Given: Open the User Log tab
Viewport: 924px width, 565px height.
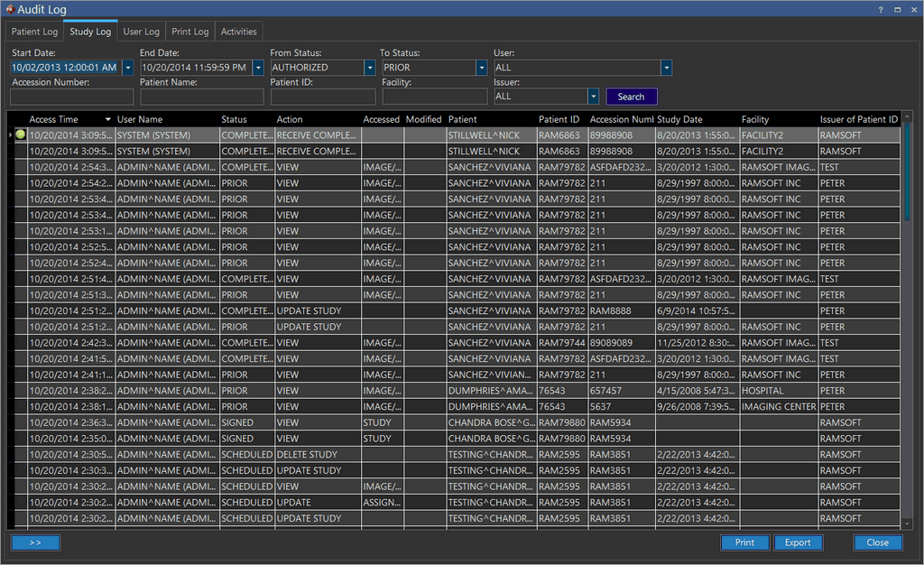Looking at the screenshot, I should click(x=141, y=32).
